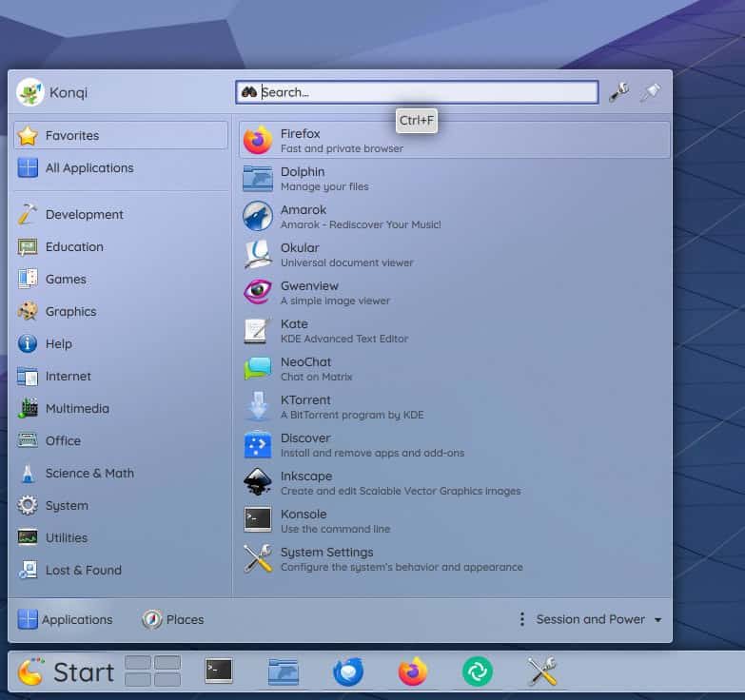Show All Applications category
The width and height of the screenshot is (745, 700).
[x=121, y=167]
